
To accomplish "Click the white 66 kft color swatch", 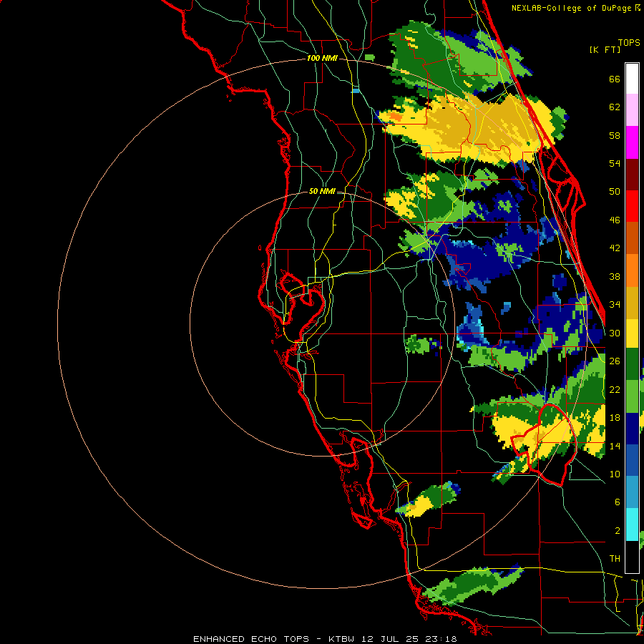I will tap(632, 79).
